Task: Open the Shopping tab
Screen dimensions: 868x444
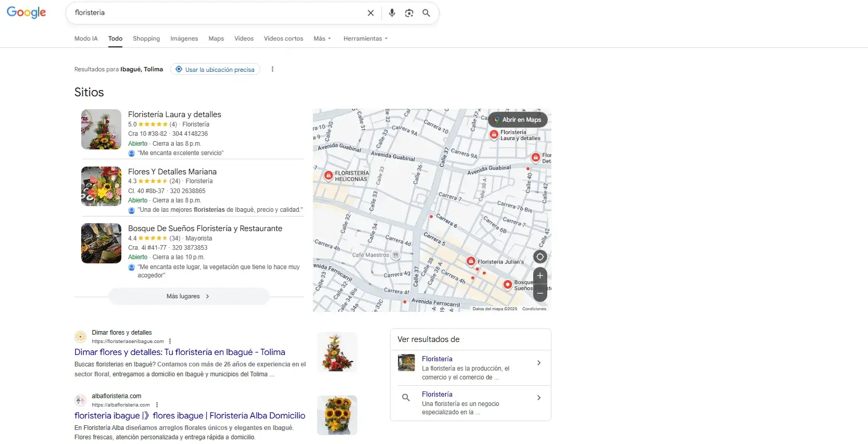Action: click(x=146, y=39)
